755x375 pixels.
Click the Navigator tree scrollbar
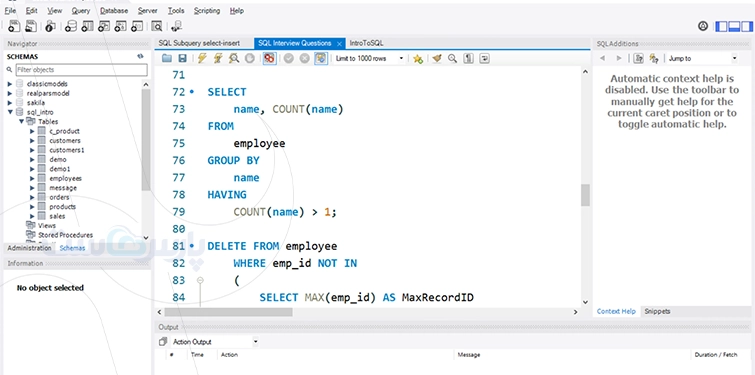[x=146, y=140]
